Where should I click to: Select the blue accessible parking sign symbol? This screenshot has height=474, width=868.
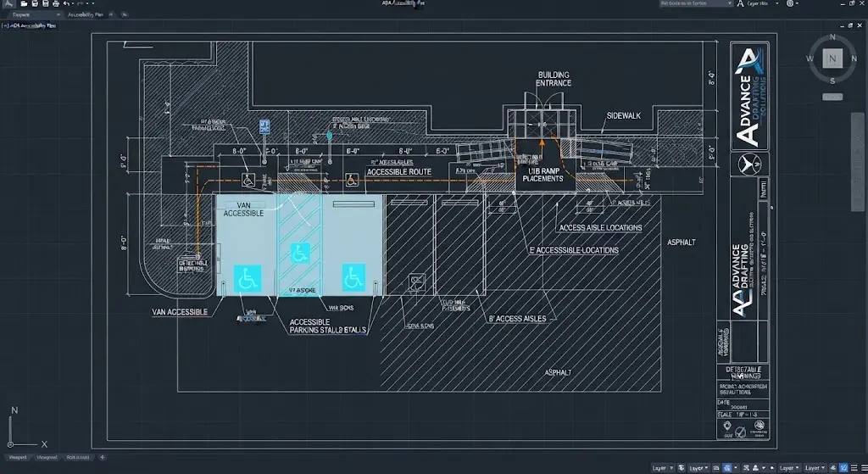(264, 127)
